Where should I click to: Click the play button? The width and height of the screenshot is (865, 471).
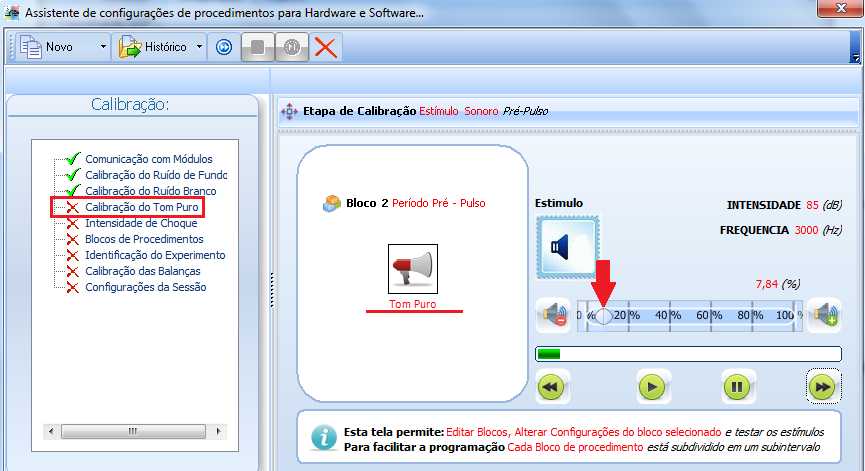[652, 387]
